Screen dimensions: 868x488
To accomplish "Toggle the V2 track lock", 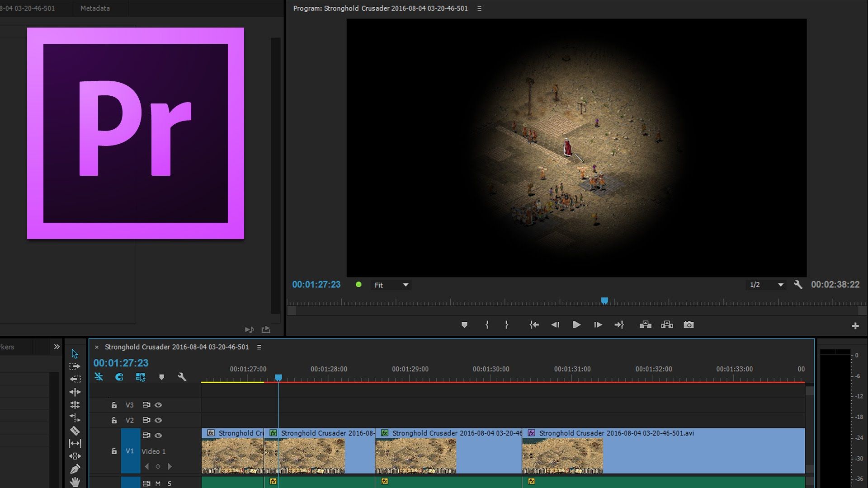I will coord(114,420).
